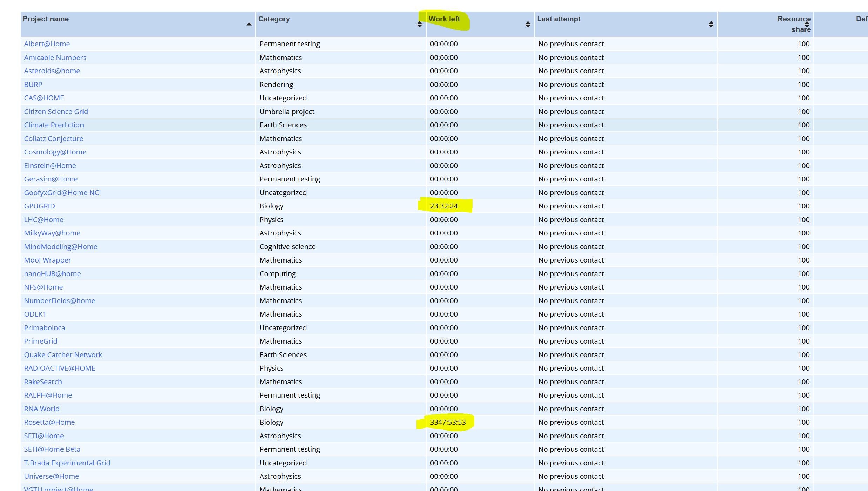This screenshot has height=491, width=868.
Task: Click Work left column sort arrows
Action: point(528,24)
